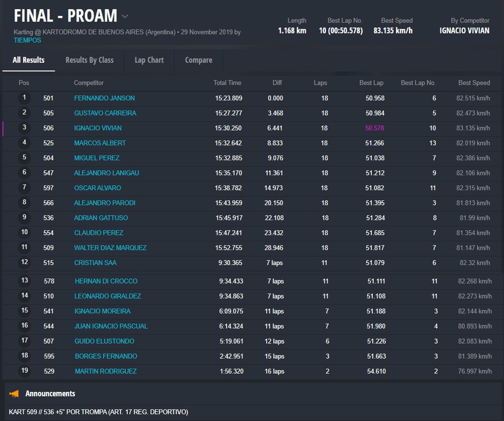Open MARTIN RODRIGUEZ competitor link
This screenshot has height=421, width=504.
pos(106,372)
